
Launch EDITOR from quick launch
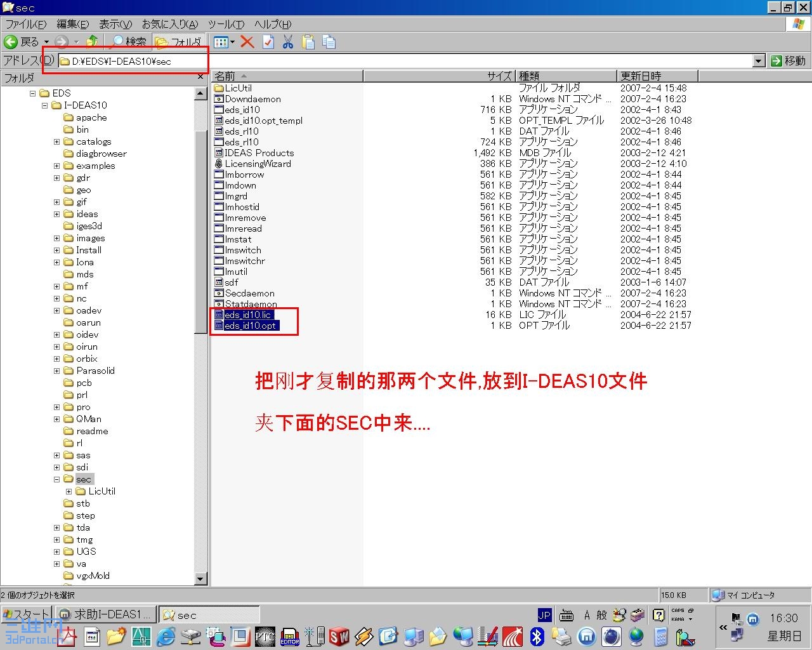click(x=289, y=637)
